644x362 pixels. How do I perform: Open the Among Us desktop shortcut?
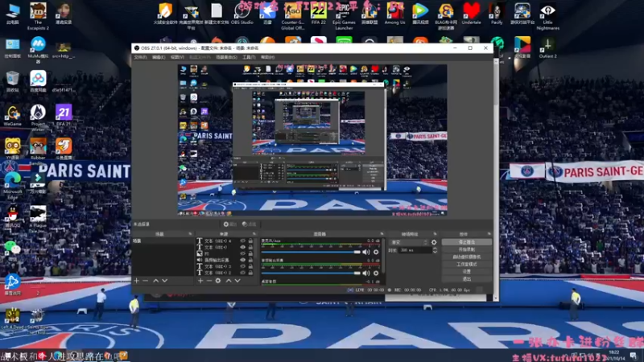point(394,14)
